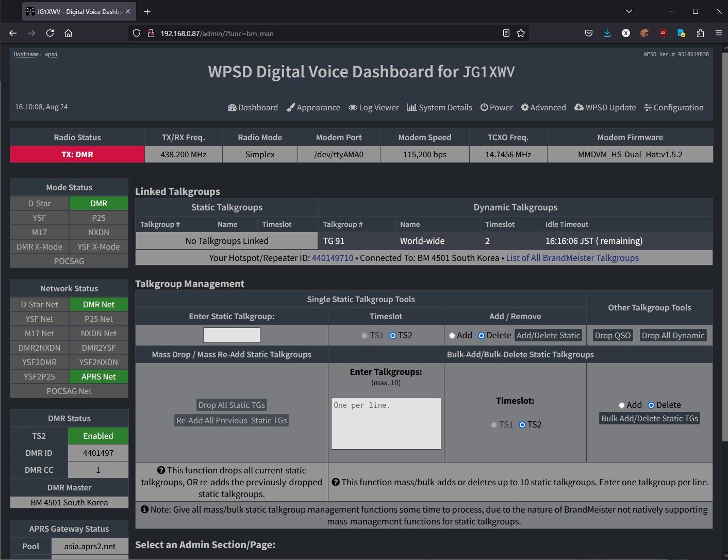Screen dimensions: 728x560
Task: Click the No Talkgroups Linked cell
Action: tap(227, 241)
